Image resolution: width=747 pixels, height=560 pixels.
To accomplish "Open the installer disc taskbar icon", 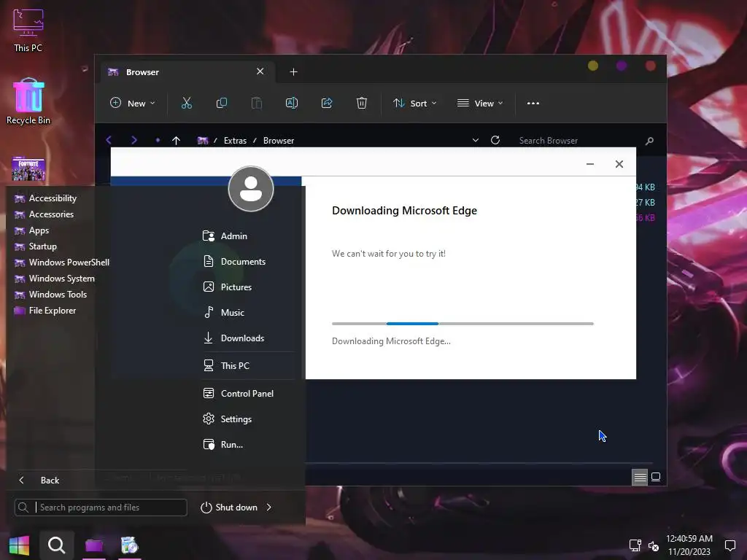I will pyautogui.click(x=129, y=545).
